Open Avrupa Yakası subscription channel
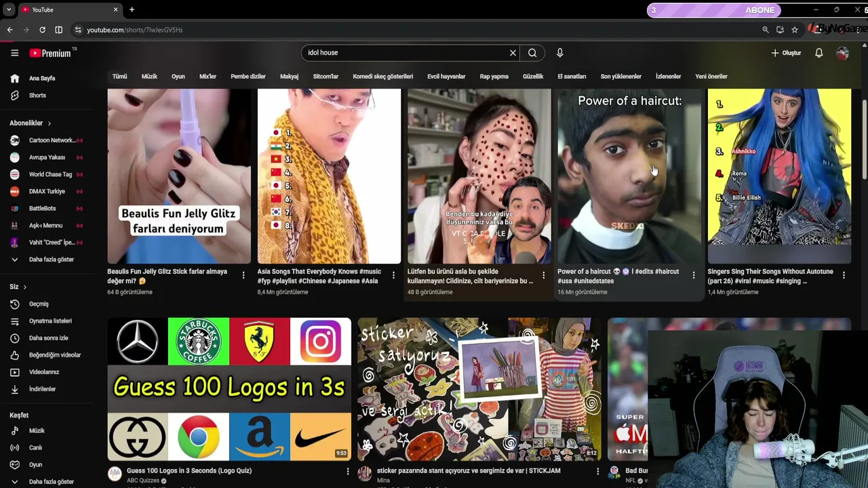The width and height of the screenshot is (868, 488). (47, 157)
